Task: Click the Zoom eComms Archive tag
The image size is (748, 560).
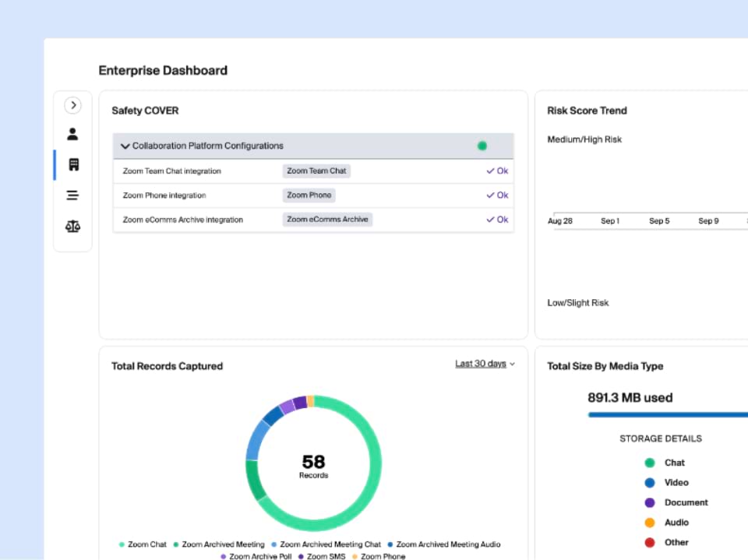Action: [327, 220]
